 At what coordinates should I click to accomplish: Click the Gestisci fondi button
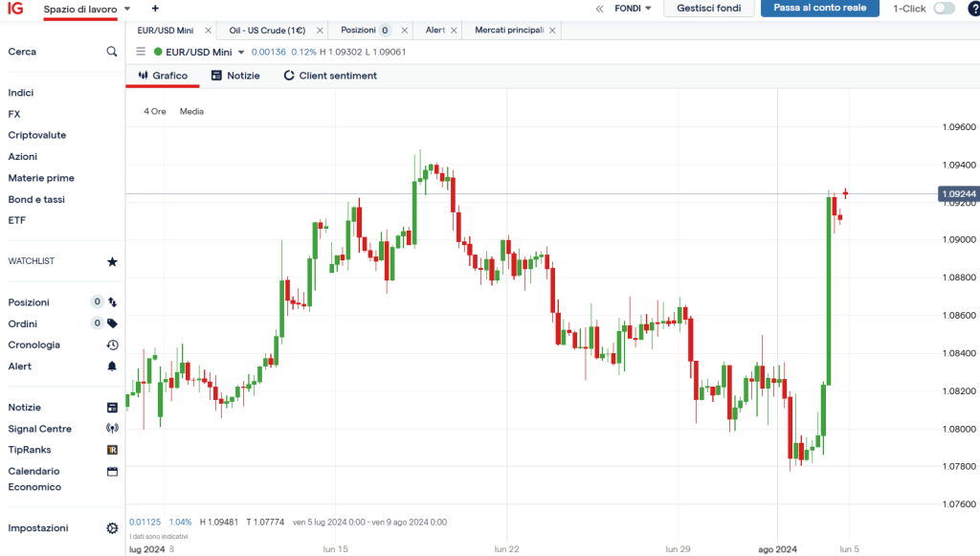click(x=709, y=8)
